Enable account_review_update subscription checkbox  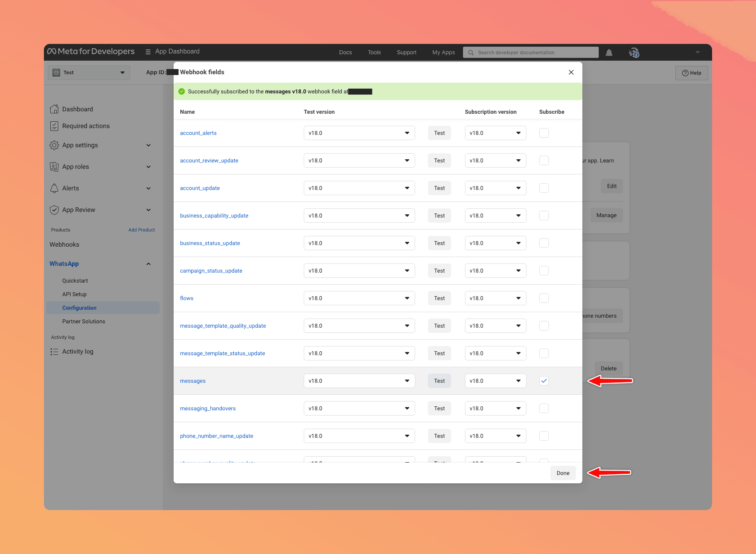544,160
